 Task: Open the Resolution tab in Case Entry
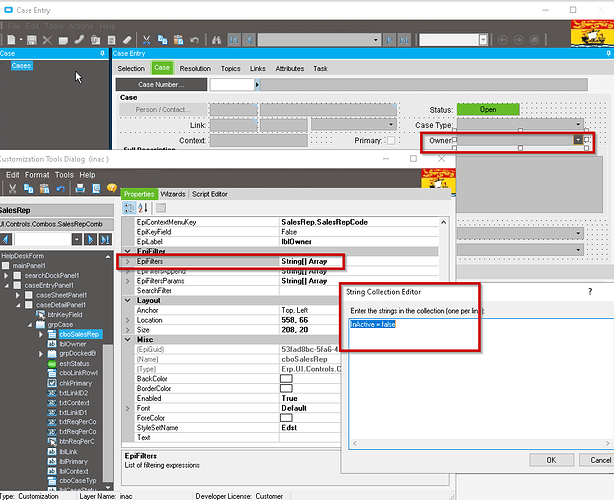pos(195,69)
